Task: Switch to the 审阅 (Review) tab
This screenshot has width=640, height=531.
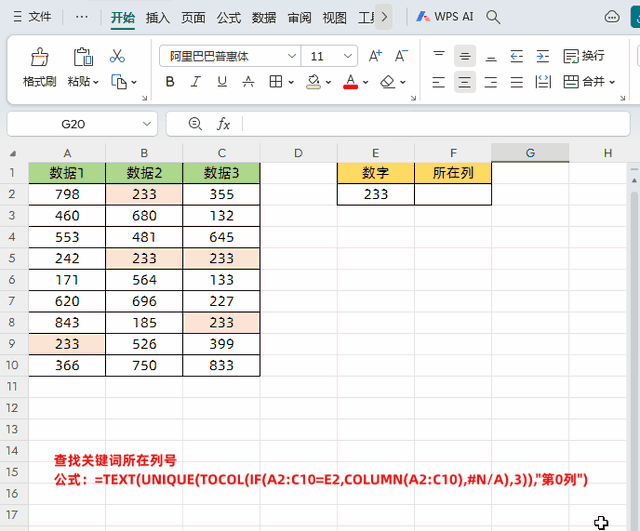Action: point(299,18)
